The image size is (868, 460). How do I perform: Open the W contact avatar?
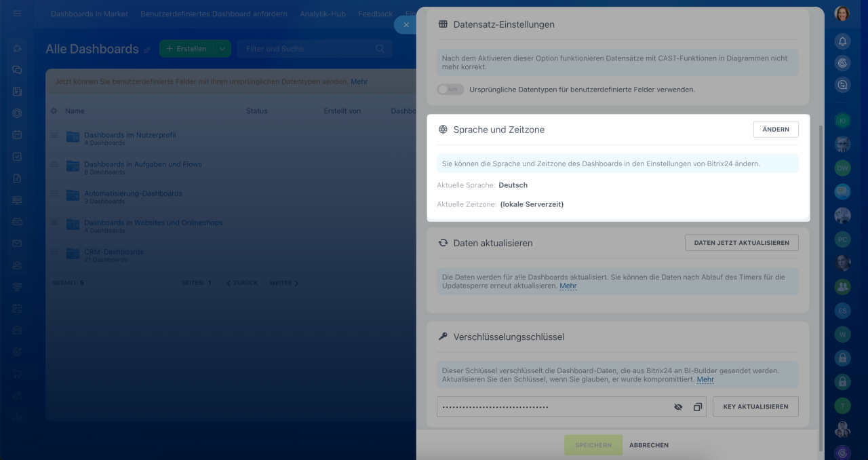coord(842,334)
